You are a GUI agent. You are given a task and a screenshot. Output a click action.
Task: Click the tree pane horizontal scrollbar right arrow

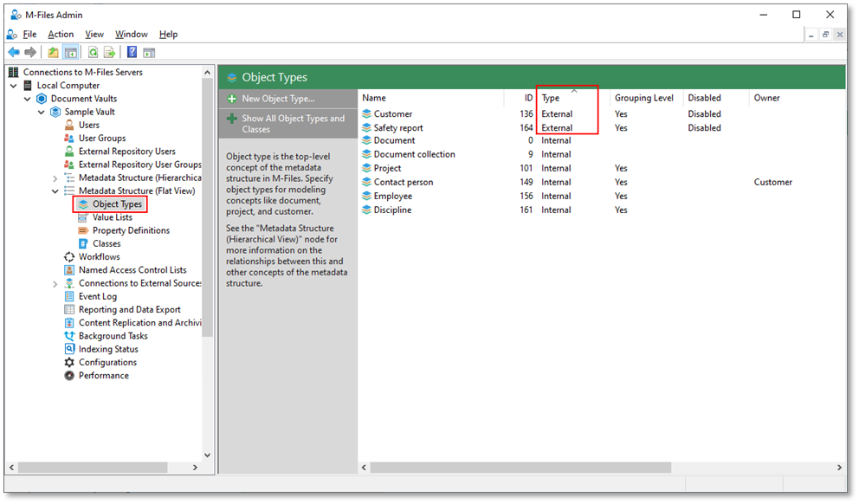(195, 468)
